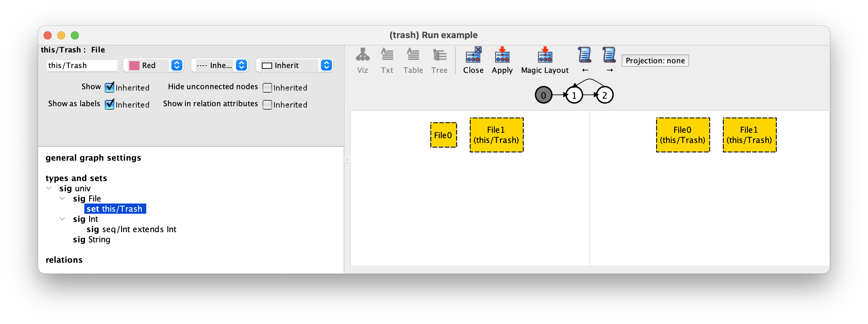Switch to Txt text view
The image size is (868, 324).
387,61
